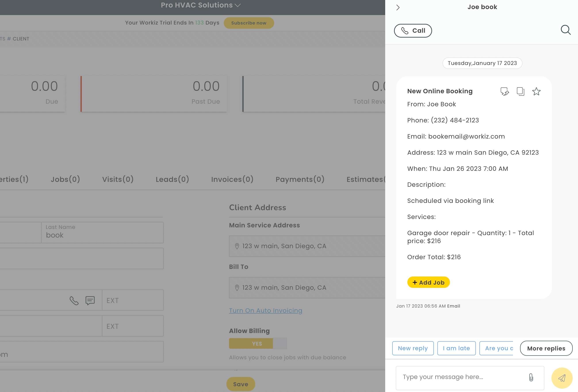Screen dimensions: 578x392
Task: Copy the New Online Booking message
Action: [520, 91]
